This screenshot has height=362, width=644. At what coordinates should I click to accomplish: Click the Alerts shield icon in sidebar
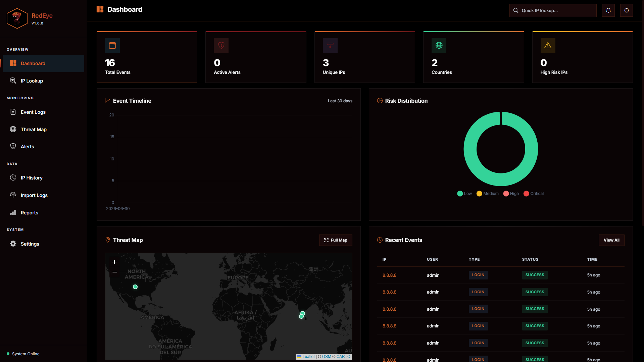tap(13, 146)
